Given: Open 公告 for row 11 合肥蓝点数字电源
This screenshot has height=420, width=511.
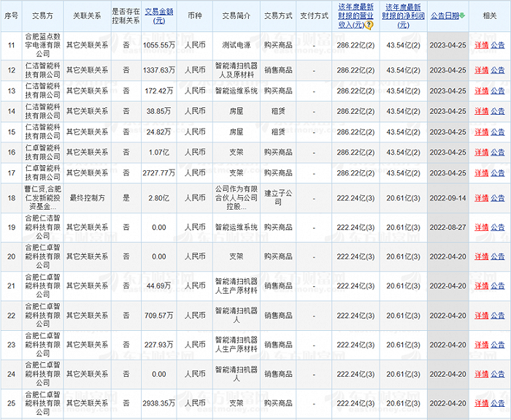Looking at the screenshot, I should [x=498, y=45].
